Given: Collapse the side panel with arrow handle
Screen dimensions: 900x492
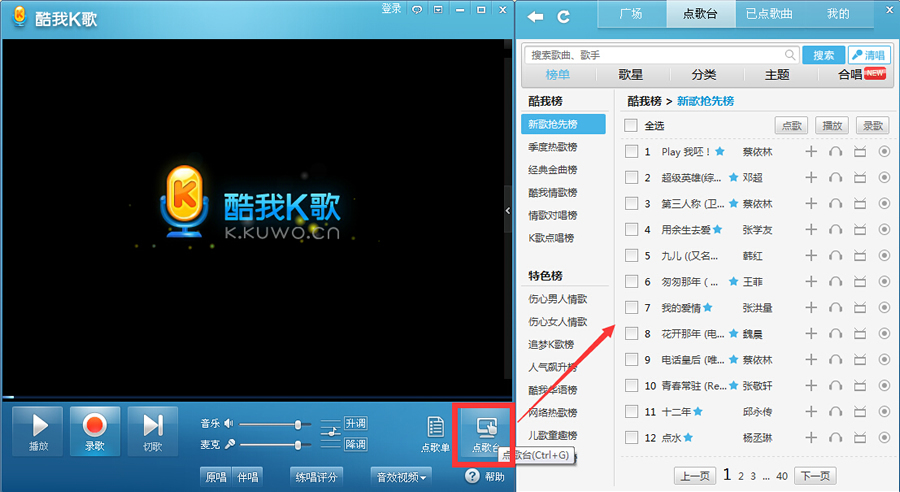Looking at the screenshot, I should (x=508, y=210).
